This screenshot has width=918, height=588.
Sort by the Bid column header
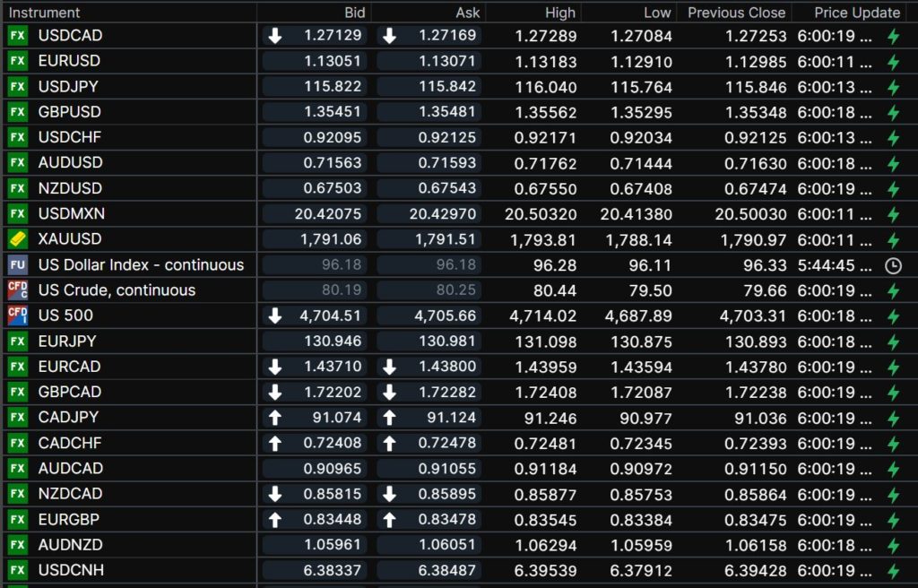click(354, 13)
